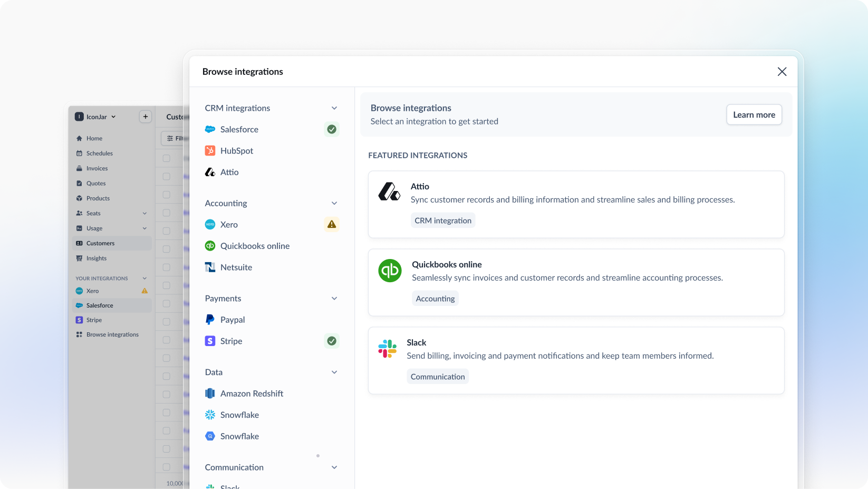Open the Slack featured integration card title
Image resolution: width=868 pixels, height=489 pixels.
[x=416, y=342]
